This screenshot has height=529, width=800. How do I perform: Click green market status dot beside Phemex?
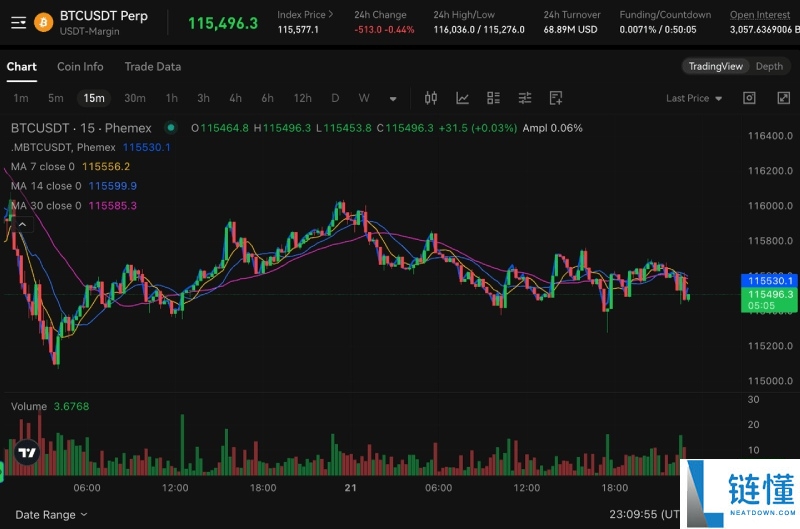tap(171, 128)
